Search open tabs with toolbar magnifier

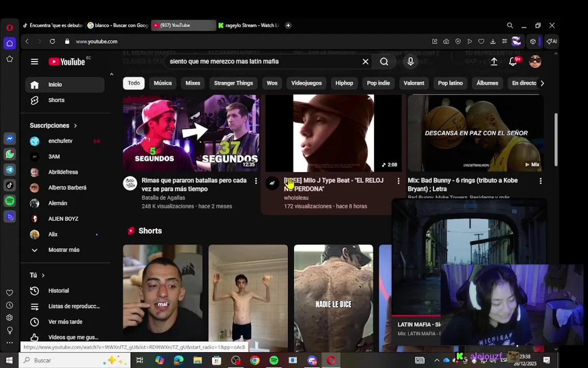tap(510, 26)
